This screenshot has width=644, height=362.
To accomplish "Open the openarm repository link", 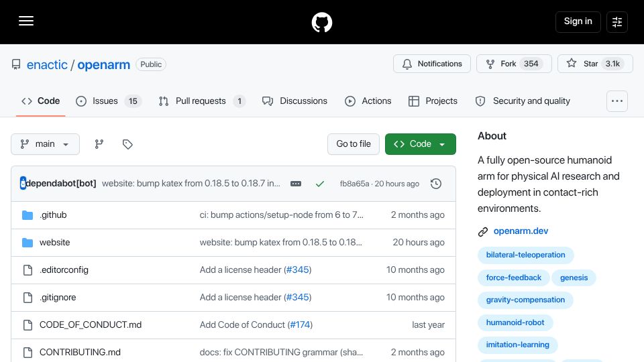I will (103, 65).
